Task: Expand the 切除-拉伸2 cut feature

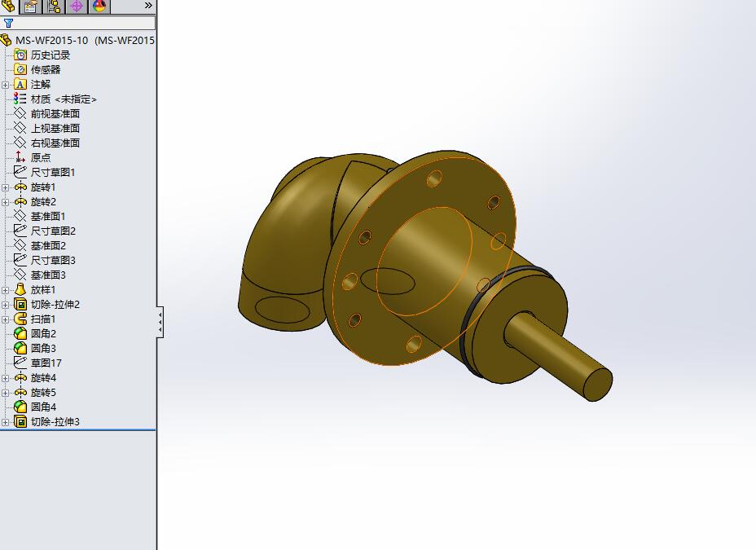Action: click(6, 305)
